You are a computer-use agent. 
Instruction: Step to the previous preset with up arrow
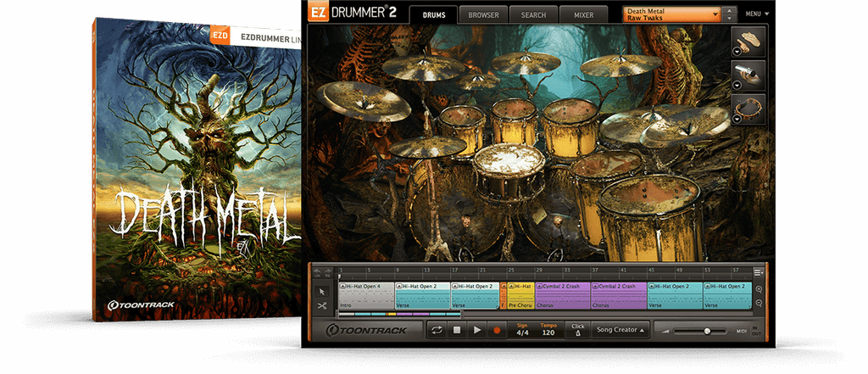click(x=730, y=10)
